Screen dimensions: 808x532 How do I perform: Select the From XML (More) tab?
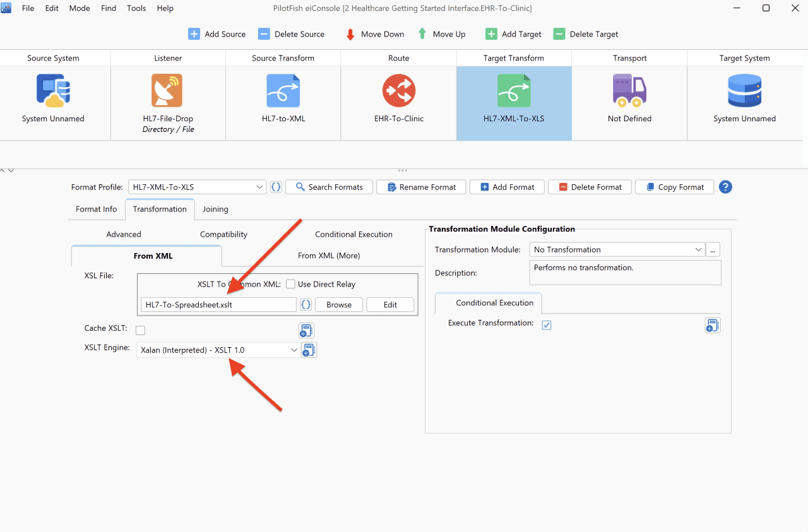(329, 256)
